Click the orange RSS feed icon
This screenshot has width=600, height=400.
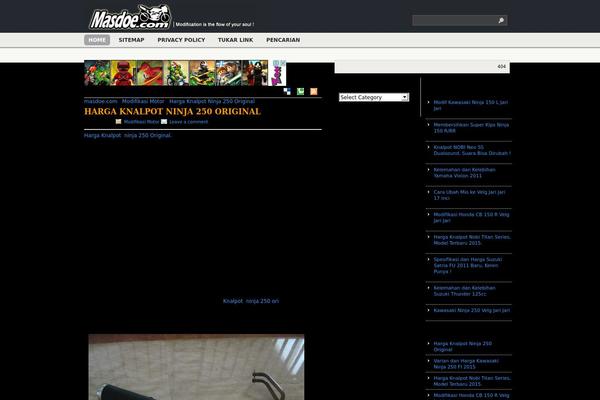tap(314, 91)
